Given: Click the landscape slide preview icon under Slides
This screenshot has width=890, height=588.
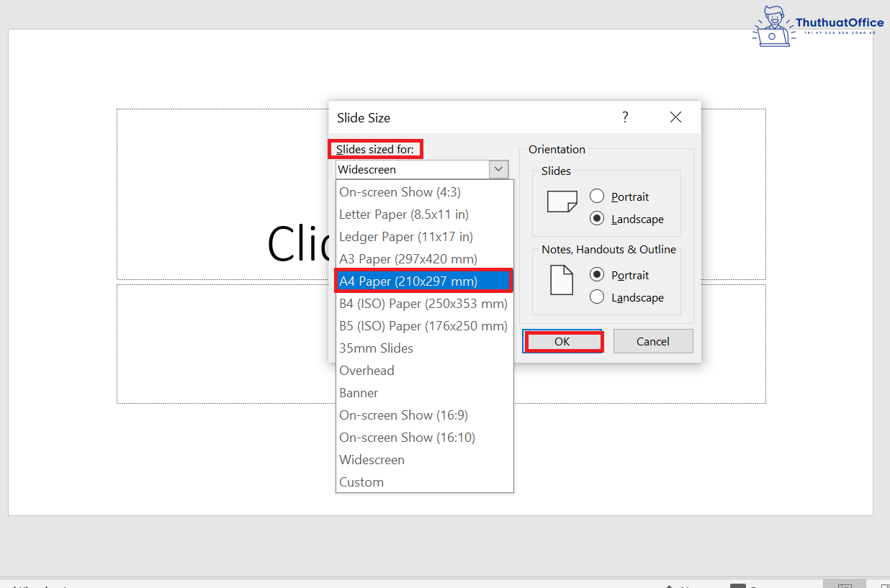Looking at the screenshot, I should click(x=562, y=202).
